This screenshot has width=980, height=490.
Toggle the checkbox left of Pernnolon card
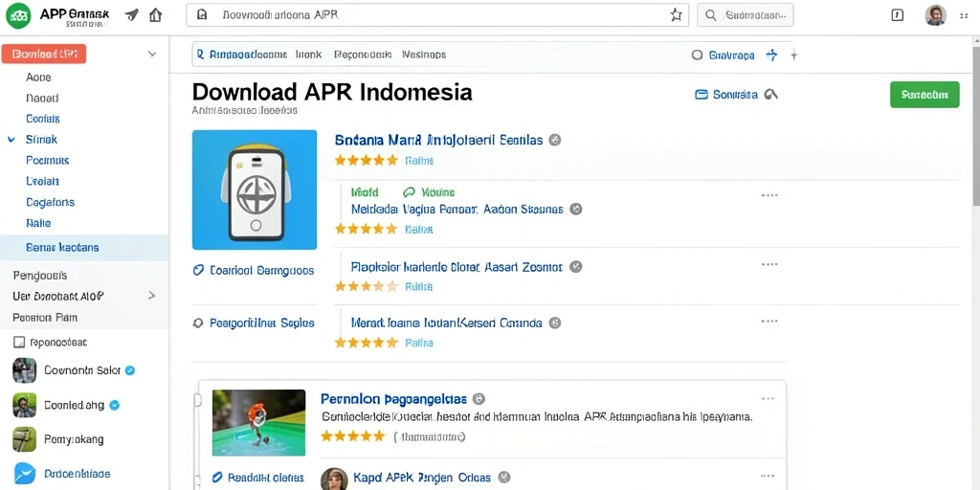[197, 400]
